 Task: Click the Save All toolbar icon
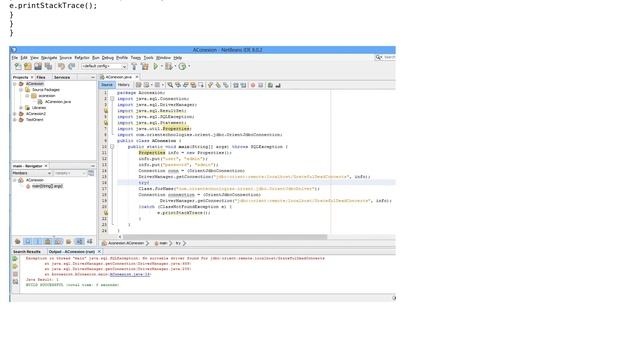click(x=48, y=66)
